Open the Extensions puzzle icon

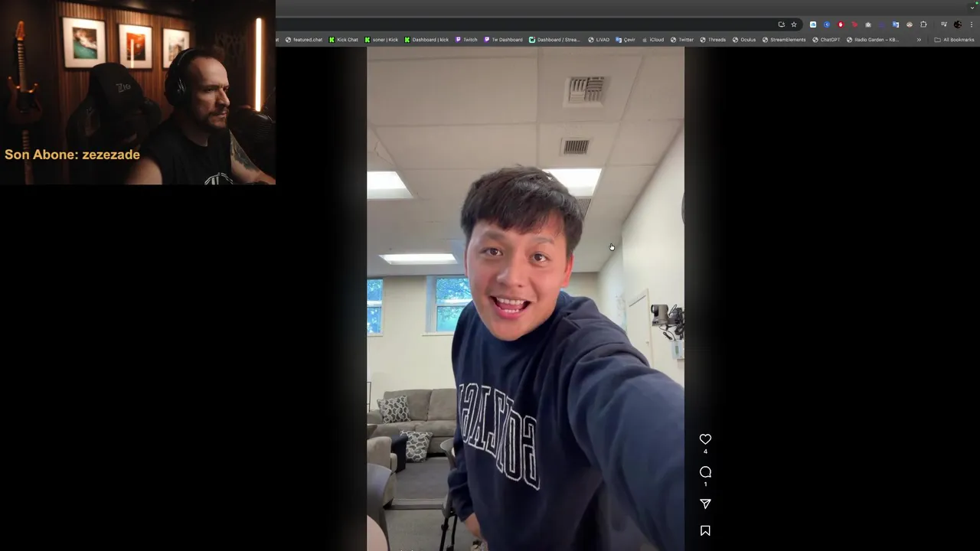923,24
